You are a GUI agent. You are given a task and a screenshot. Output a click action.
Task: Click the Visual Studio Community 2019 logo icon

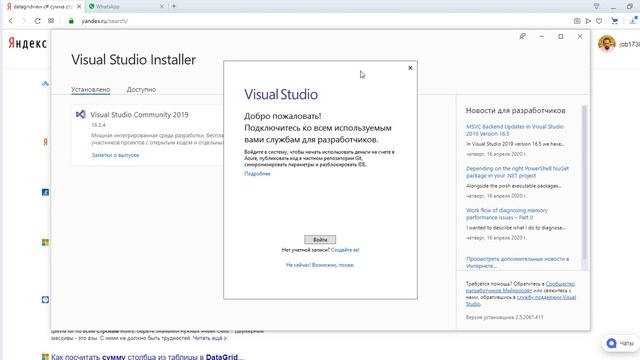(81, 115)
